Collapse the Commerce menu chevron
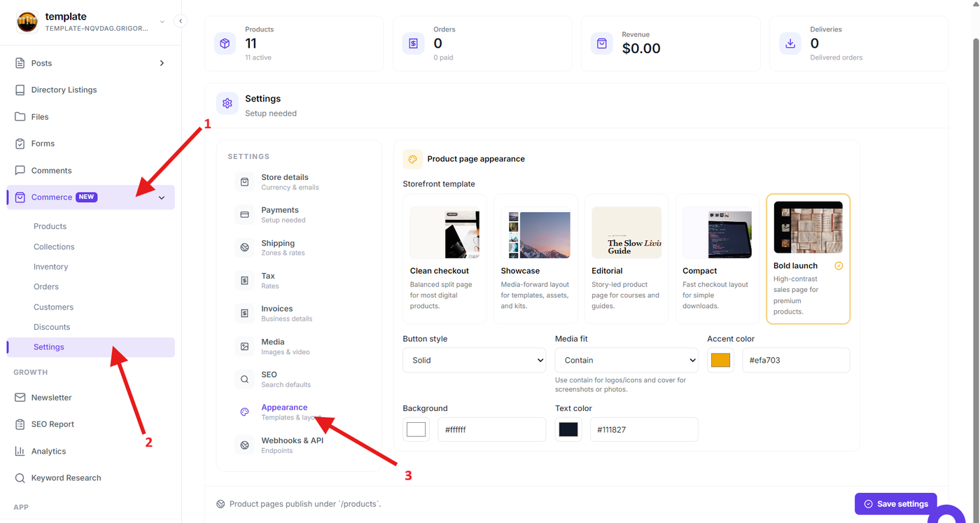This screenshot has width=980, height=523. coord(162,197)
